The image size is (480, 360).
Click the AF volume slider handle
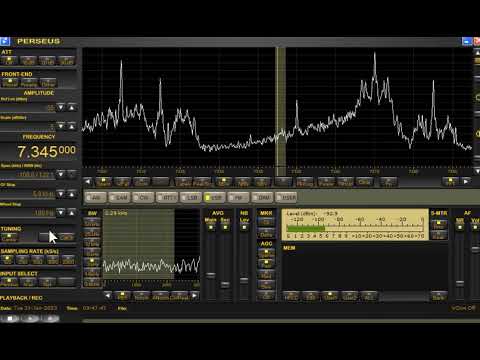[x=475, y=249]
